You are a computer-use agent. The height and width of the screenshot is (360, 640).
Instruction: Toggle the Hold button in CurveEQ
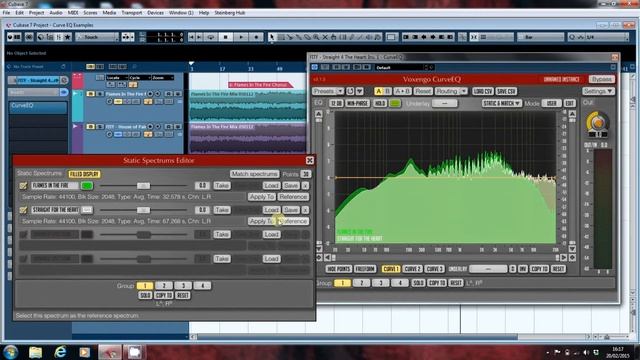click(380, 103)
